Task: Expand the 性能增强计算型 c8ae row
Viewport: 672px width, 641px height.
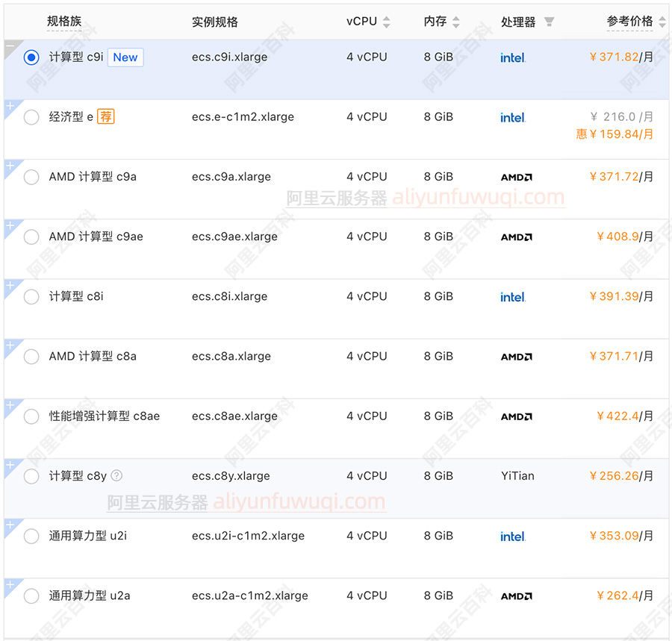Action: [9, 405]
